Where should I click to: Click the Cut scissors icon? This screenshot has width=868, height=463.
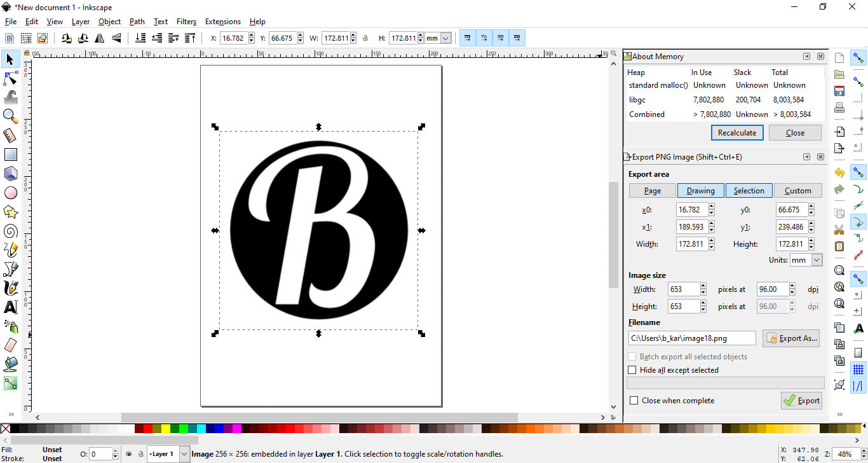(x=839, y=230)
